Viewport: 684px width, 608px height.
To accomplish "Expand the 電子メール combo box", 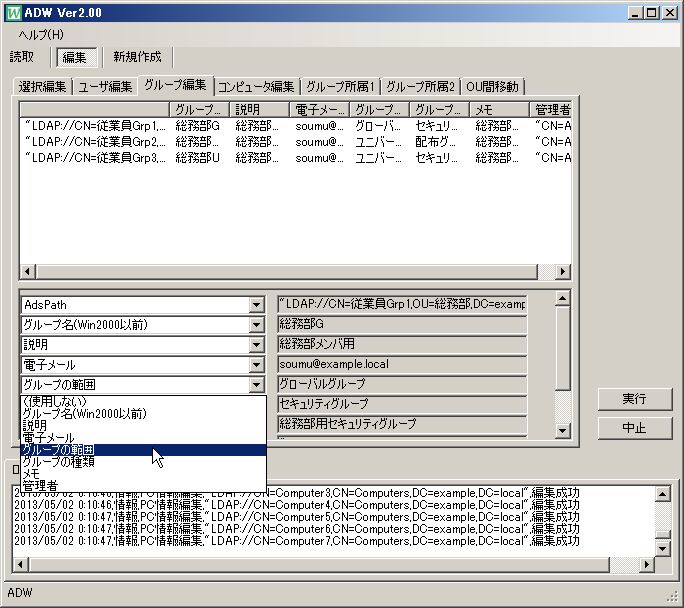I will point(256,365).
